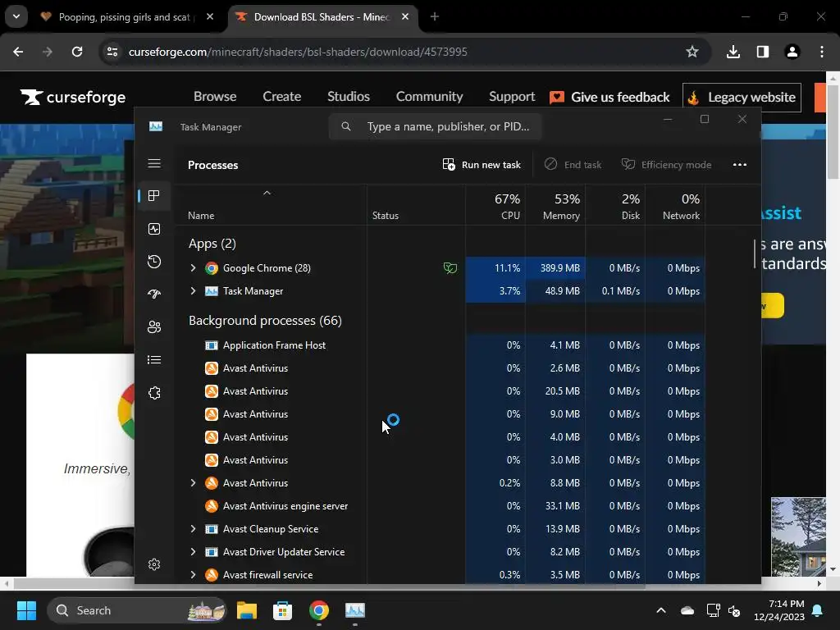Viewport: 840px width, 630px height.
Task: Open the Services puzzle-piece sidebar icon
Action: (154, 393)
